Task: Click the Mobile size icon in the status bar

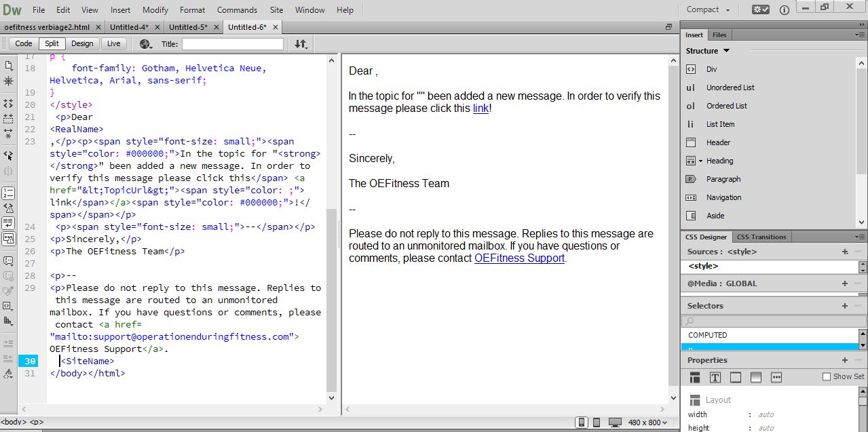Action: (582, 422)
